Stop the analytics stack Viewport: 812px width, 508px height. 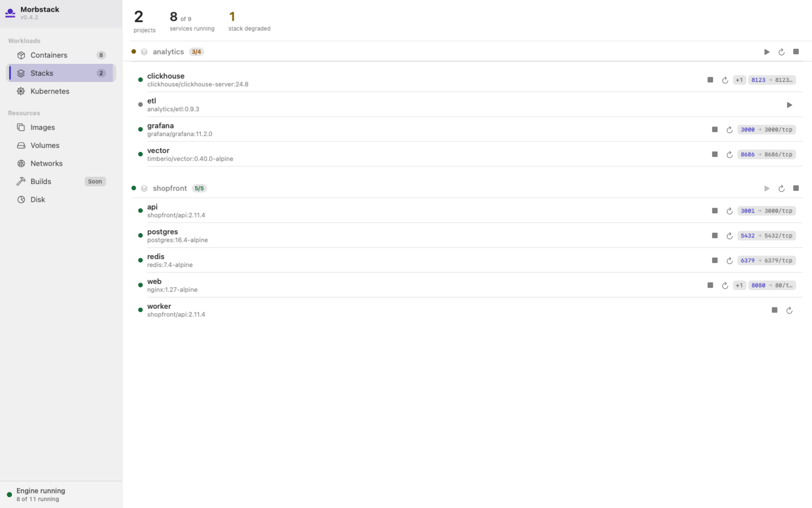[796, 52]
